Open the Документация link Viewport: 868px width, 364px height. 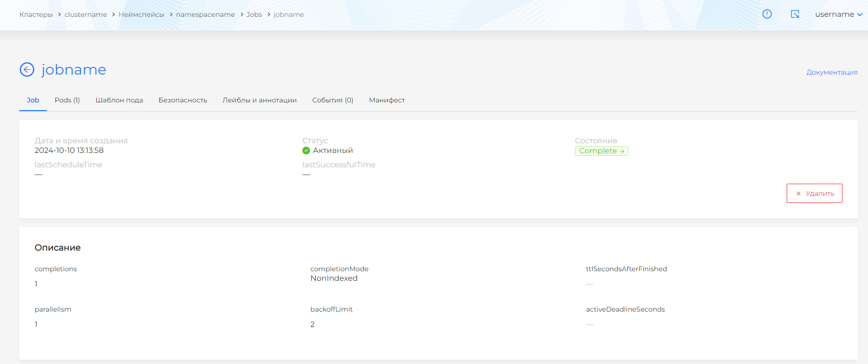pos(831,72)
